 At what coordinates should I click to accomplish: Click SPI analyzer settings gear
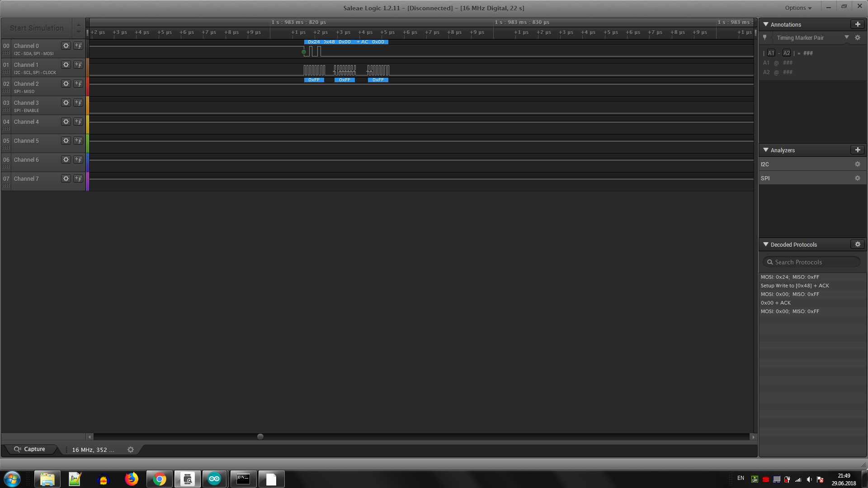coord(857,178)
